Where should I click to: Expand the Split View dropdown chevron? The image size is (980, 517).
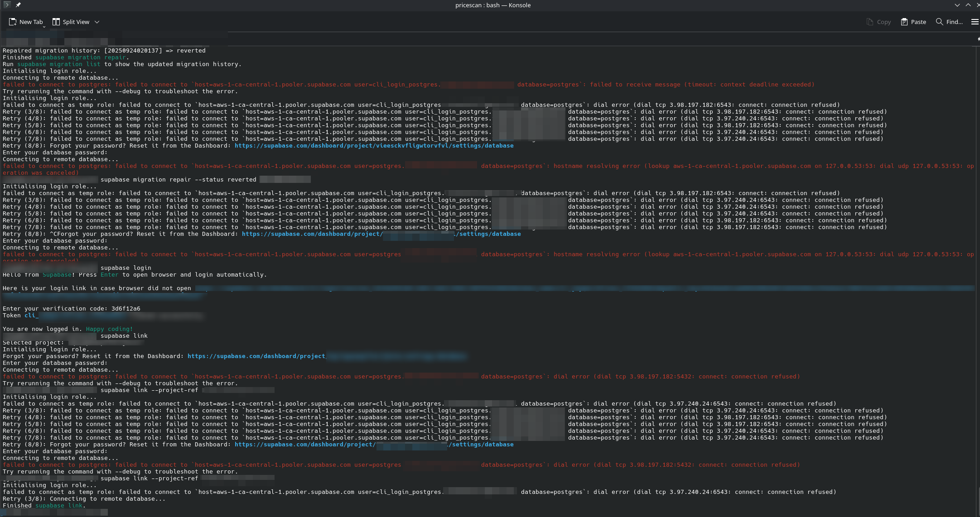(97, 22)
